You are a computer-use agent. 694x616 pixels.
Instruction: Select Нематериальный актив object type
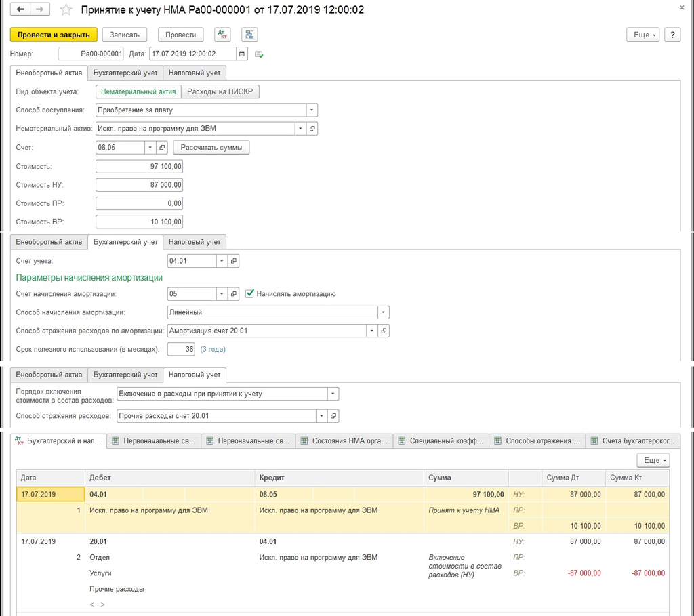coord(138,91)
